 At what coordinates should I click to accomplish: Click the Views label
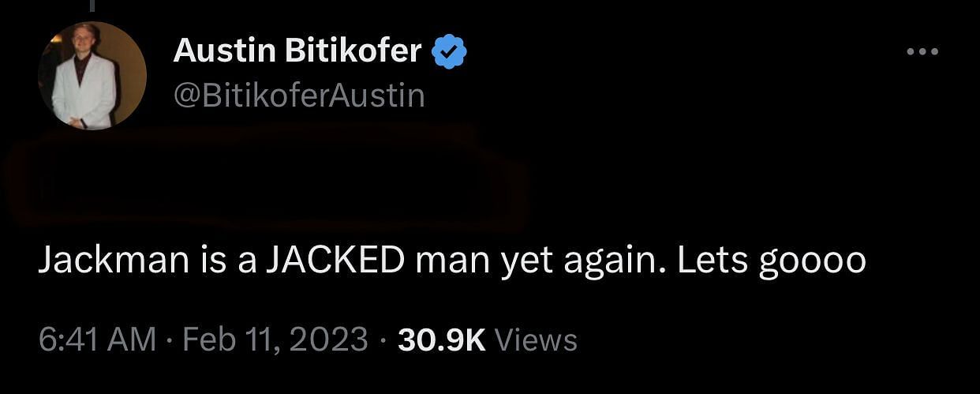pyautogui.click(x=535, y=340)
